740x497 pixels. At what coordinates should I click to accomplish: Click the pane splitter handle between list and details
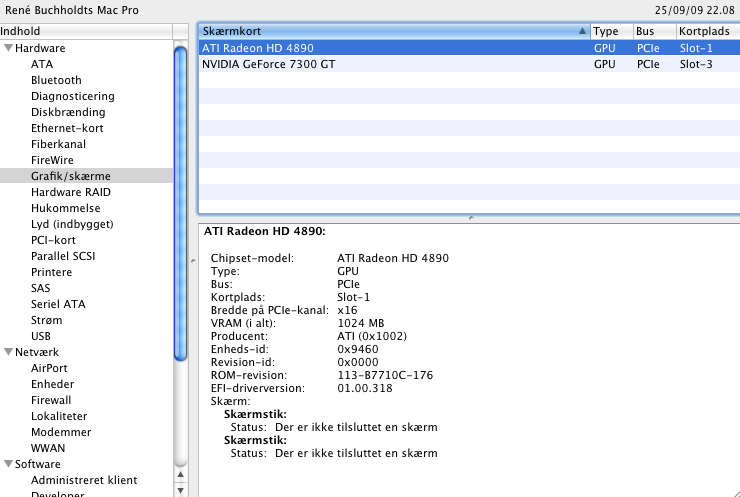point(471,218)
